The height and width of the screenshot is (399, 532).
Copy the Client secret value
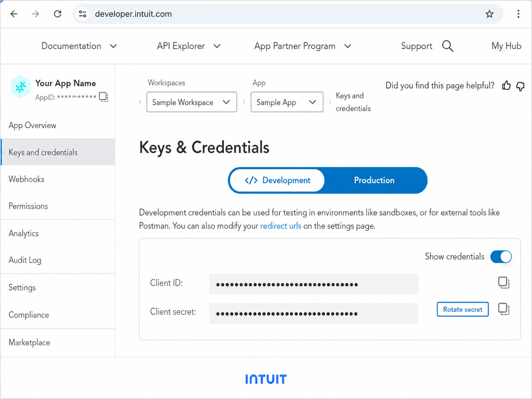(x=504, y=309)
